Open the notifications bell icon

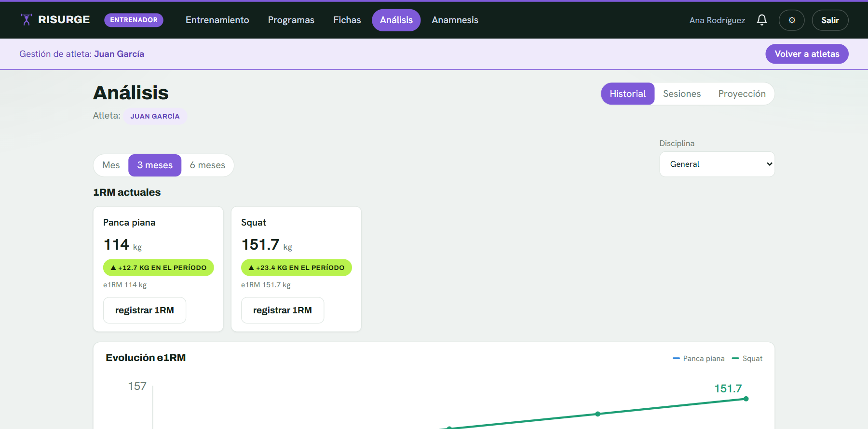(762, 20)
